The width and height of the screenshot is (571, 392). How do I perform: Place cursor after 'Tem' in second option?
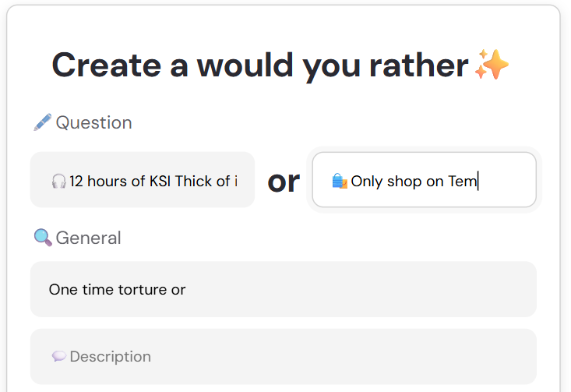click(x=478, y=181)
